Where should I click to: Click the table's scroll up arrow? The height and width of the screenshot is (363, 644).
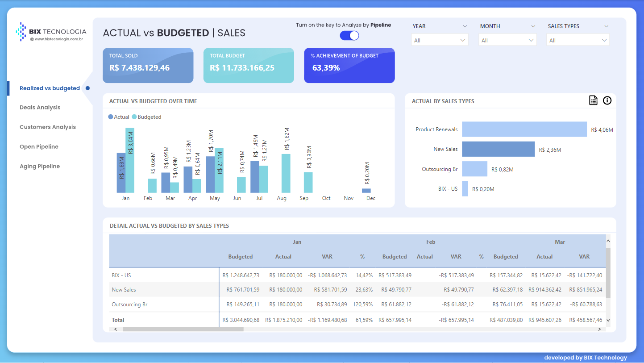[x=607, y=241]
